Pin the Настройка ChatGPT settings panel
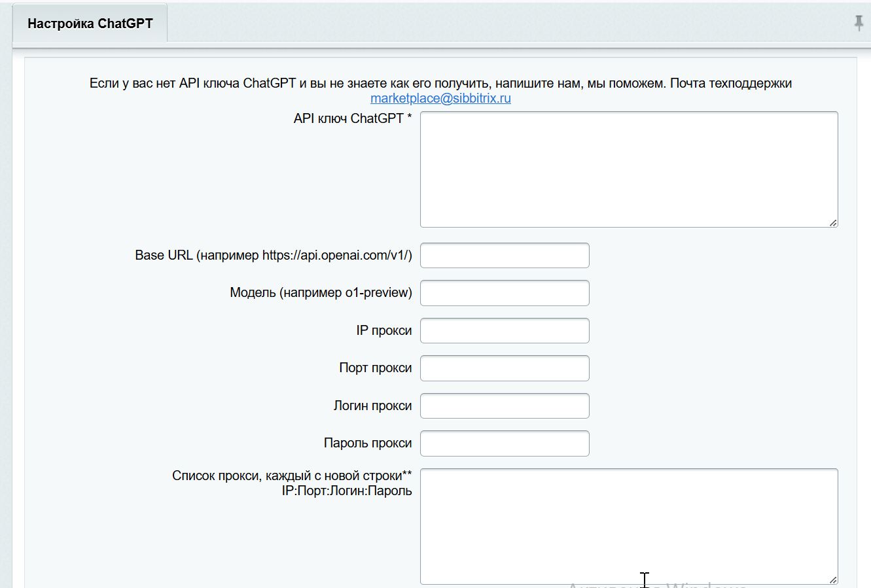Screen dimensions: 871x588 858,23
